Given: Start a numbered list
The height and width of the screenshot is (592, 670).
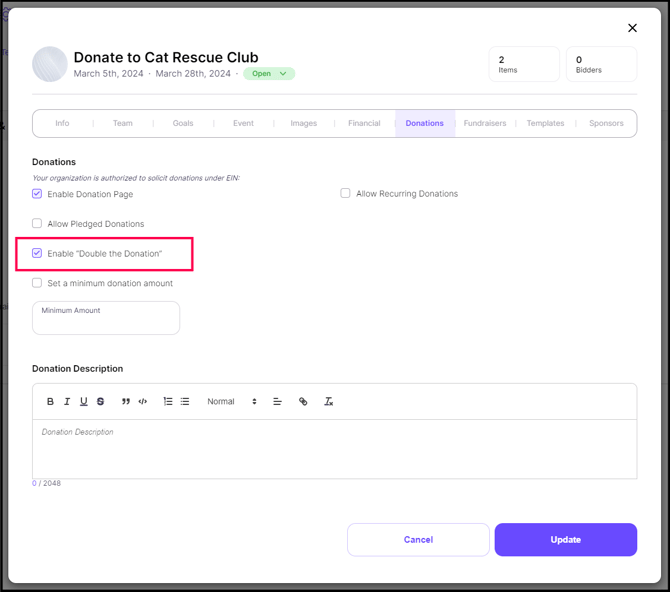Looking at the screenshot, I should point(168,402).
